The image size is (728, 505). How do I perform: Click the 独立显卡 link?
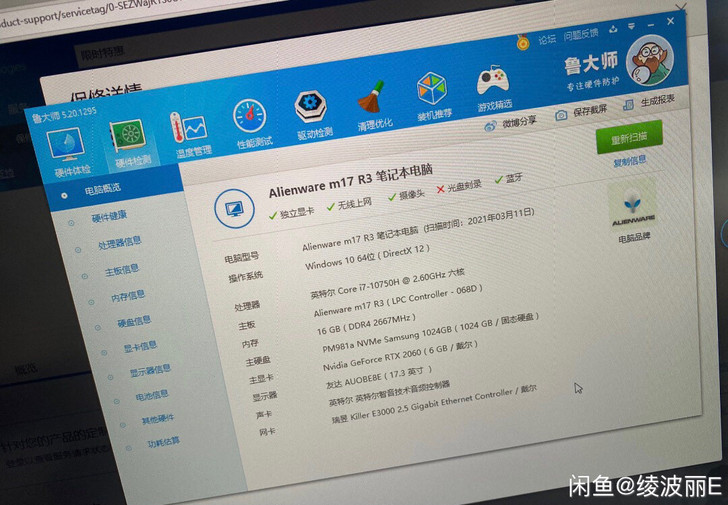297,212
